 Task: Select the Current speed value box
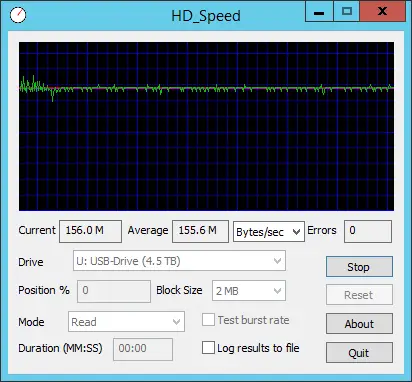pos(90,231)
